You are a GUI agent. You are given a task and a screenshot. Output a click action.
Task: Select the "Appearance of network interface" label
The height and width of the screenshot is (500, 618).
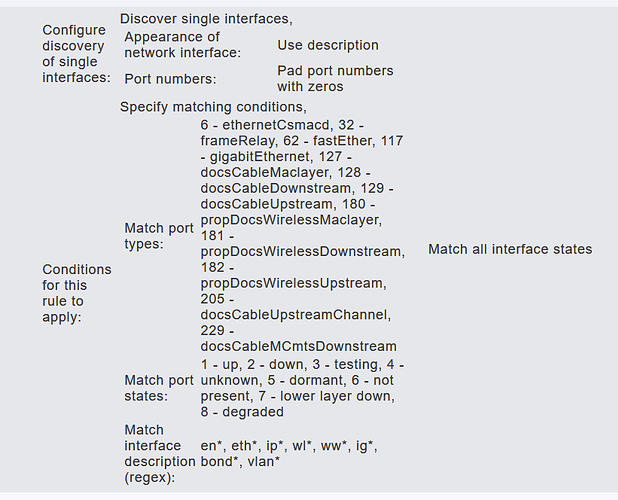(x=182, y=45)
